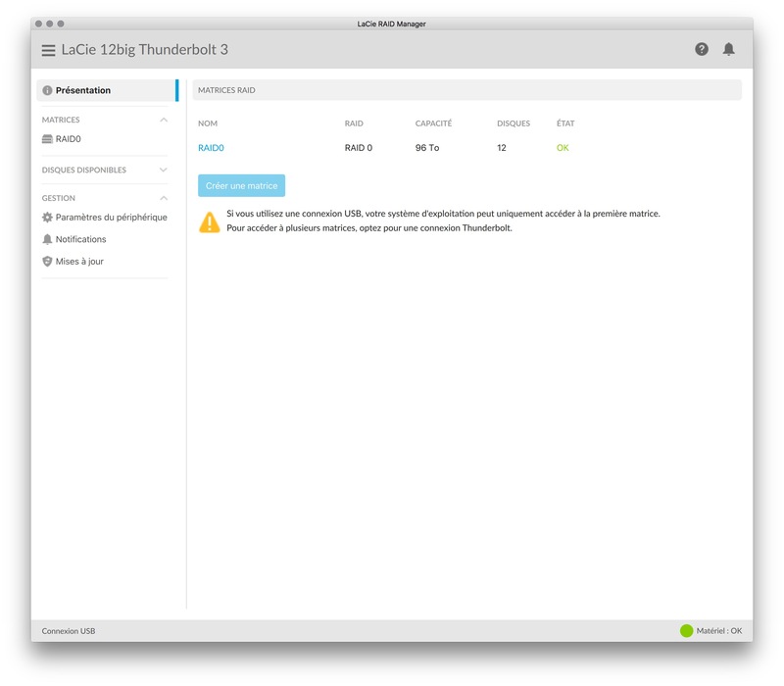The width and height of the screenshot is (784, 686).
Task: Click the info icon beside Présentation
Action: point(47,90)
